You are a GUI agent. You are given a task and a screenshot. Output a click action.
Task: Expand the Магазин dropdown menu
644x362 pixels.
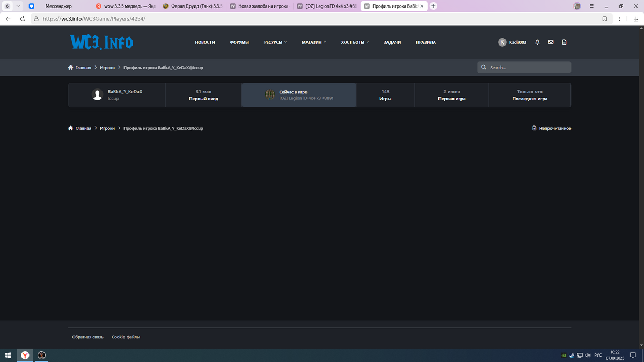[x=313, y=42]
